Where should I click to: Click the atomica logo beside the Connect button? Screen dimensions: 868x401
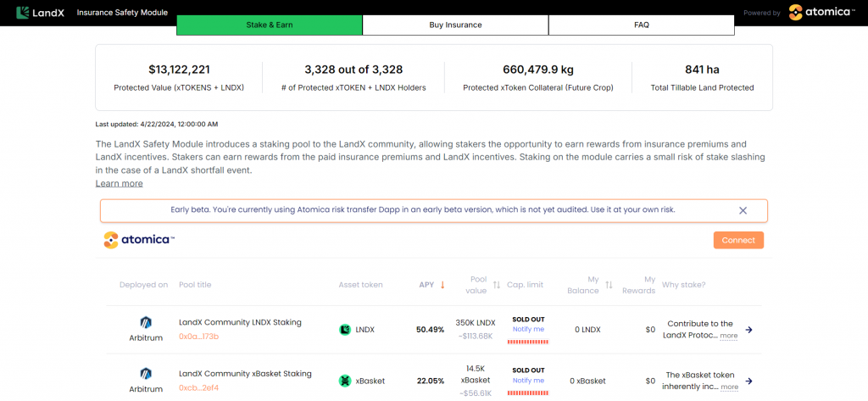[x=140, y=240]
